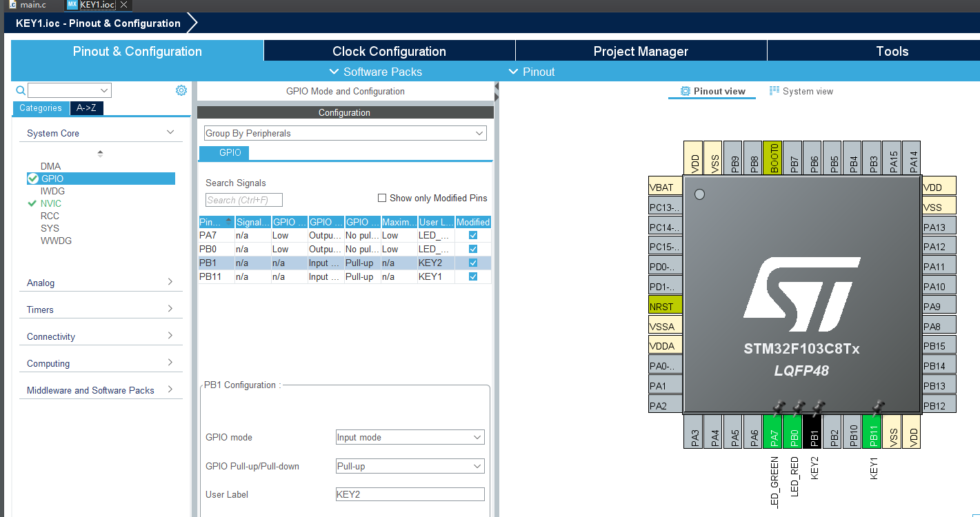This screenshot has height=517, width=980.
Task: Select IWDG in System Core list
Action: click(52, 191)
